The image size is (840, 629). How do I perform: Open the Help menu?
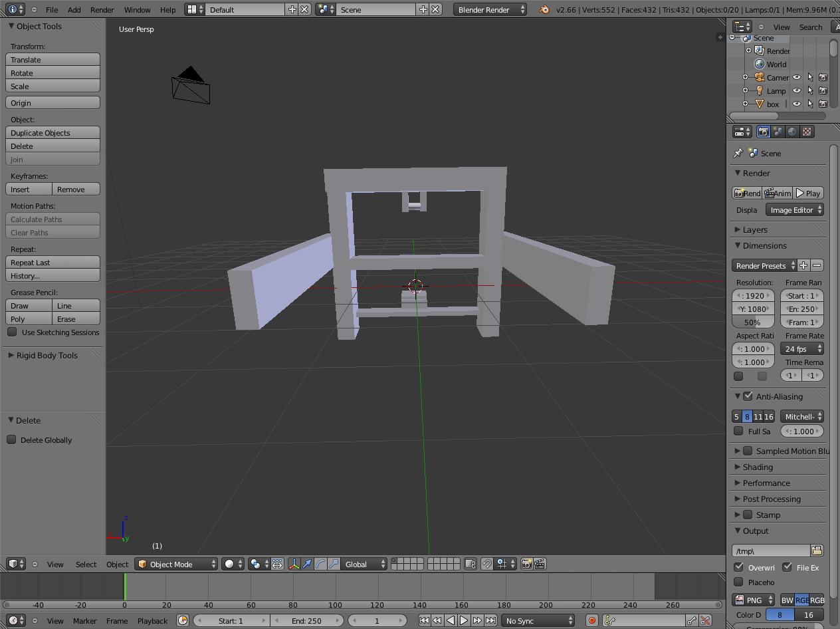tap(167, 9)
